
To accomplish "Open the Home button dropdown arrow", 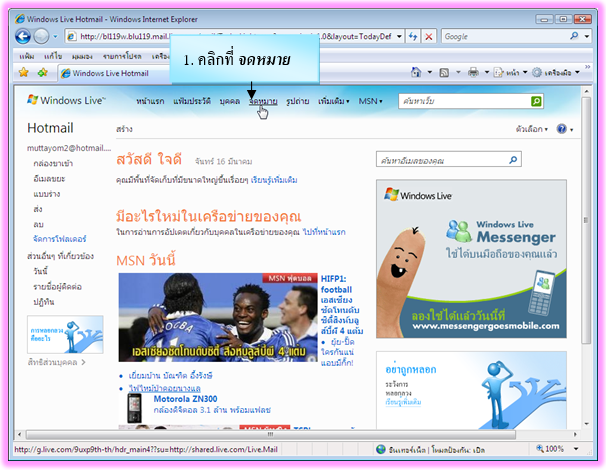I will tap(429, 72).
